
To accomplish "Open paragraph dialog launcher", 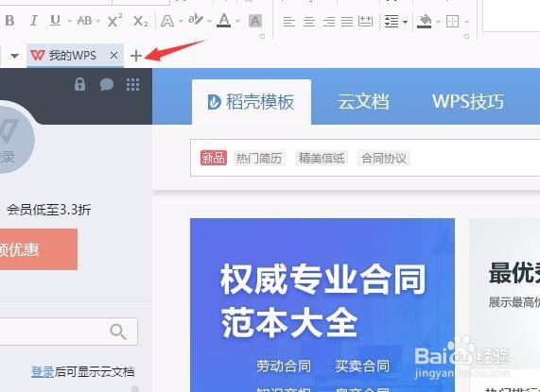I will point(467,36).
